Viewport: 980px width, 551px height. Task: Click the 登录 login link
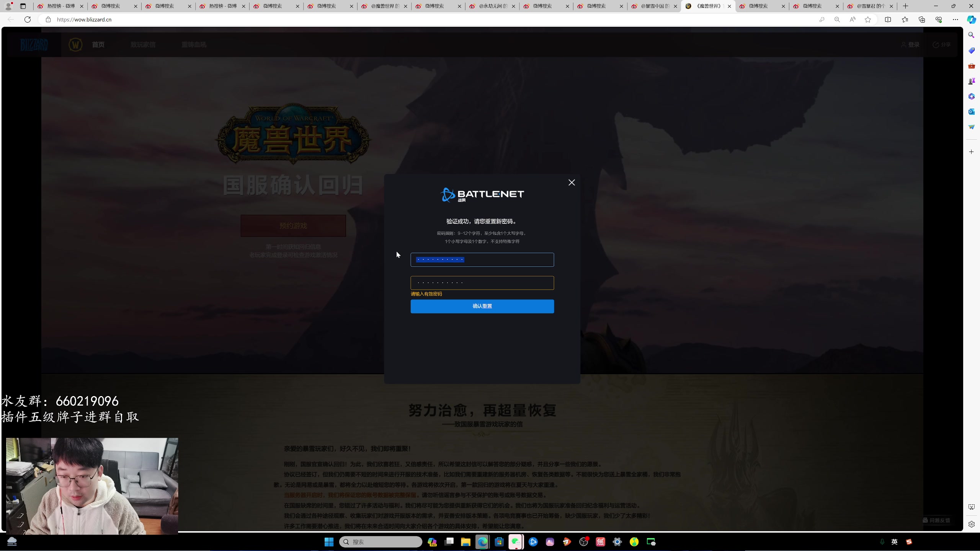[x=910, y=45]
